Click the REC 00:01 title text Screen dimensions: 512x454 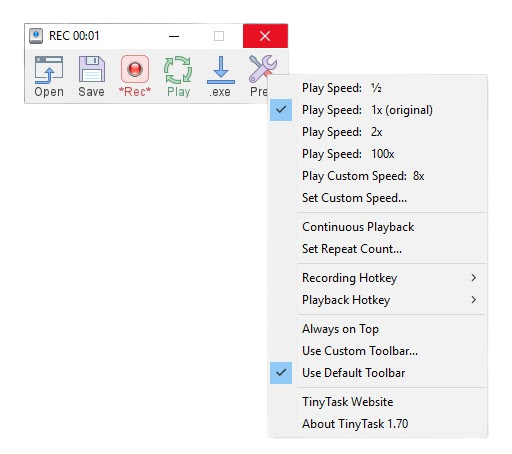(74, 36)
